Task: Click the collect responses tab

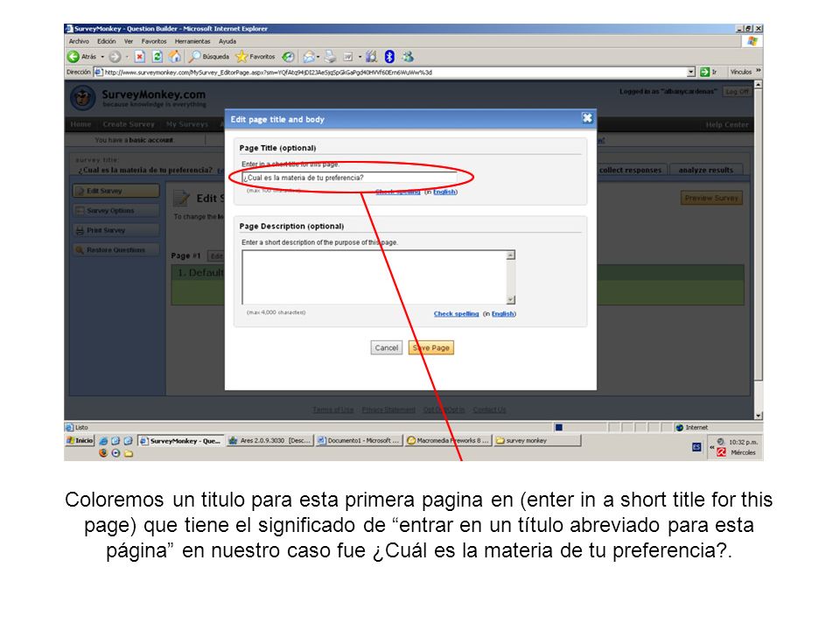Action: (x=630, y=170)
